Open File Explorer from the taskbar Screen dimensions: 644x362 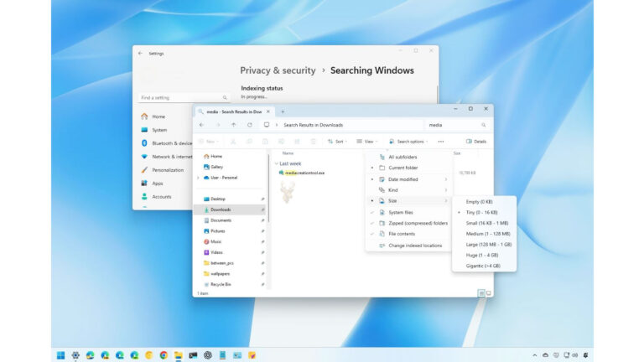click(179, 355)
